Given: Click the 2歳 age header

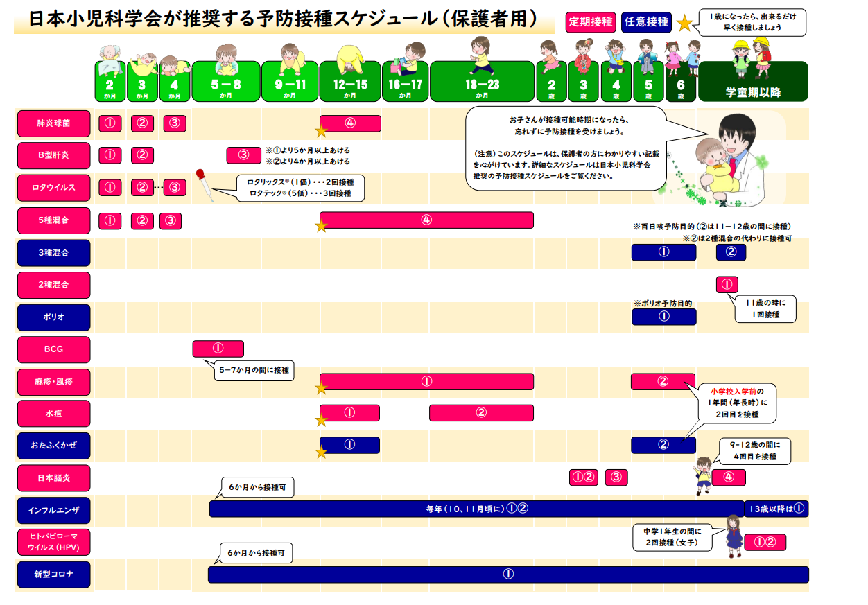Looking at the screenshot, I should [x=552, y=82].
